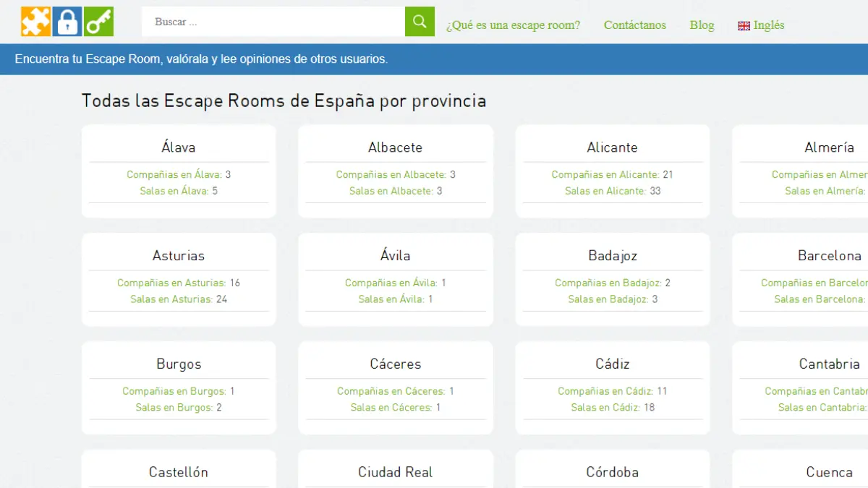868x488 pixels.
Task: Open the Blog menu link
Action: pos(702,25)
